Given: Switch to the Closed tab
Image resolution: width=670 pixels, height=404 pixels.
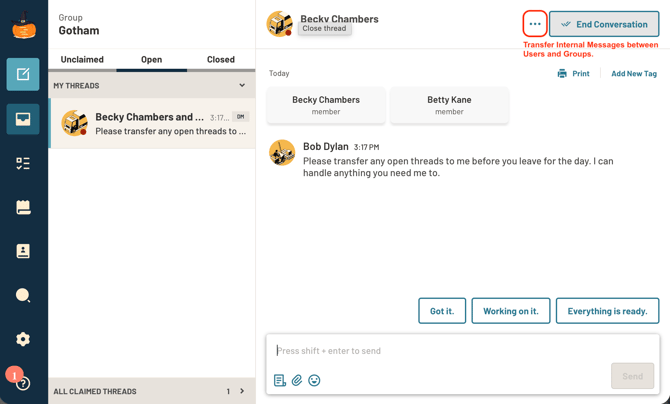Looking at the screenshot, I should tap(221, 59).
